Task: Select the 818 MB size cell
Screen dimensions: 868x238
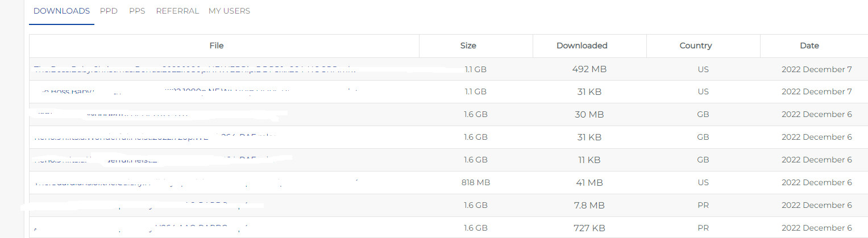Action: [476, 183]
